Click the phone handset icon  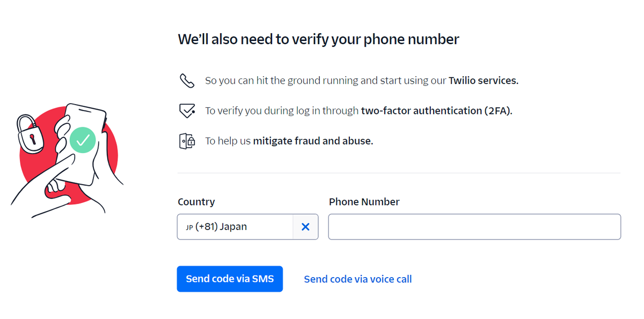tap(187, 81)
